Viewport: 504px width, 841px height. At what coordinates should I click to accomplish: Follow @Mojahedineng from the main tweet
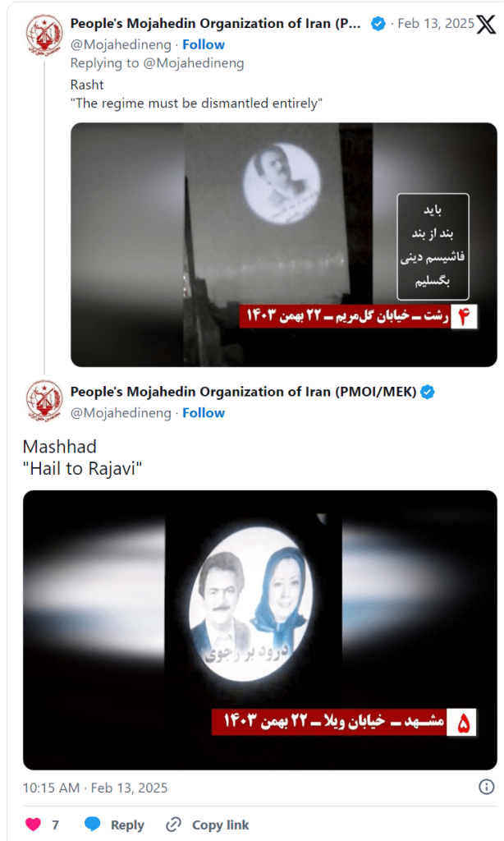(204, 413)
